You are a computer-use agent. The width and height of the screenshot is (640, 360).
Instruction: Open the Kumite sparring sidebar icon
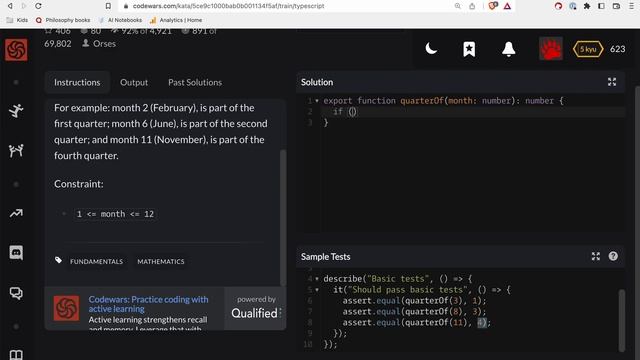tap(16, 151)
